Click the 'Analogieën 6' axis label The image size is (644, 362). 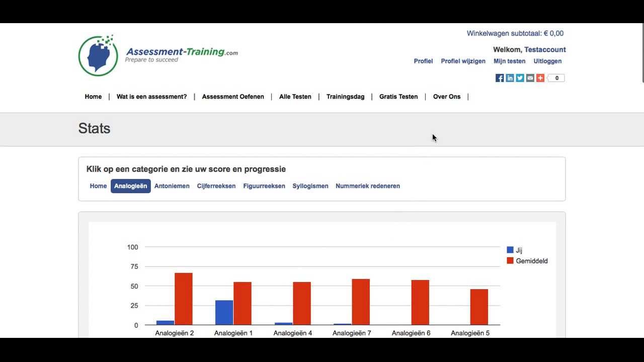[x=411, y=333]
